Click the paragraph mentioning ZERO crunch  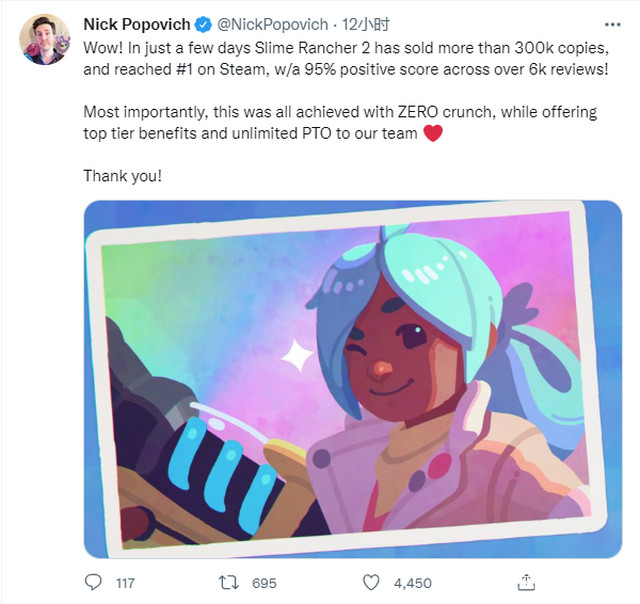(340, 123)
